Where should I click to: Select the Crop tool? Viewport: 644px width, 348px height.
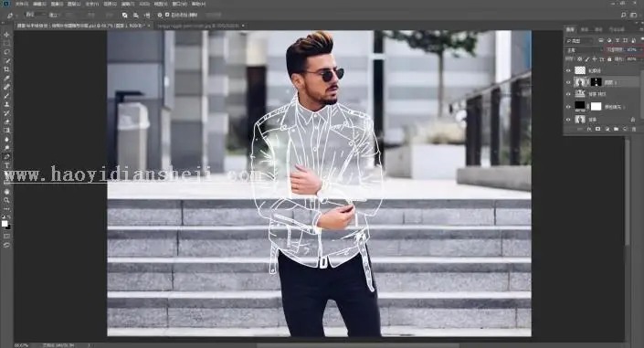pyautogui.click(x=6, y=69)
